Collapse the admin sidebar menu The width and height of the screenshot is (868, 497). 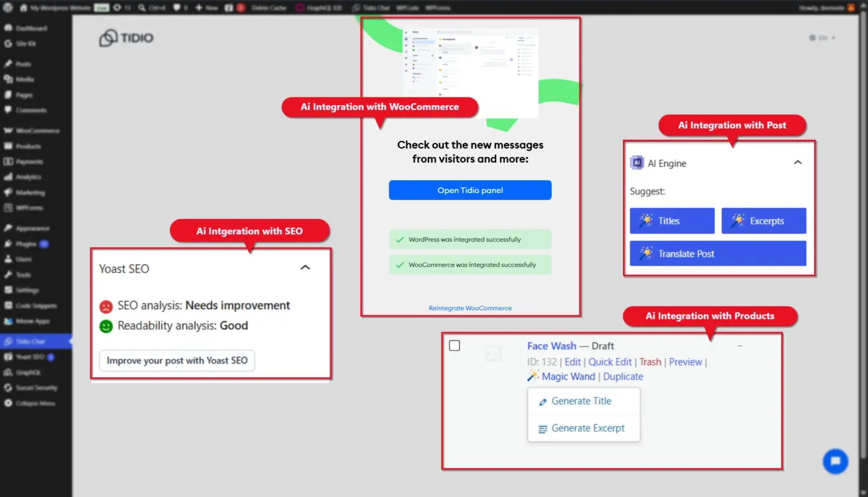pyautogui.click(x=36, y=403)
